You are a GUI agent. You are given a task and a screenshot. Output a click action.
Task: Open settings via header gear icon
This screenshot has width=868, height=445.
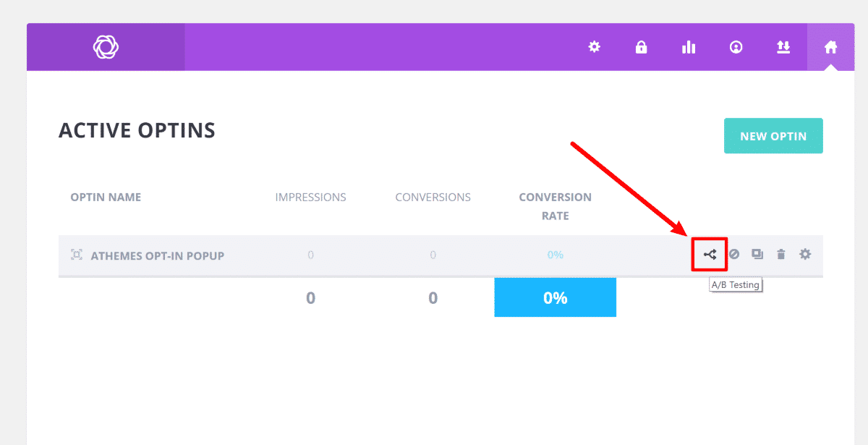coord(595,47)
